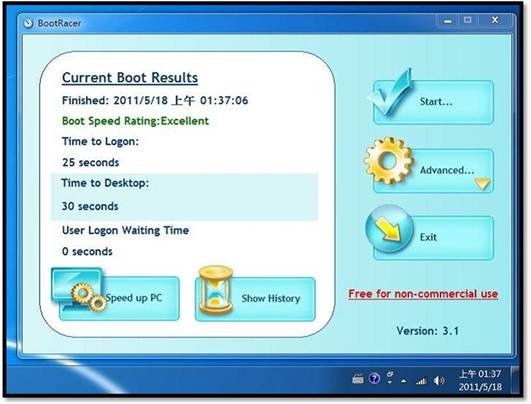The width and height of the screenshot is (531, 404).
Task: Click the Show History button text
Action: click(271, 298)
